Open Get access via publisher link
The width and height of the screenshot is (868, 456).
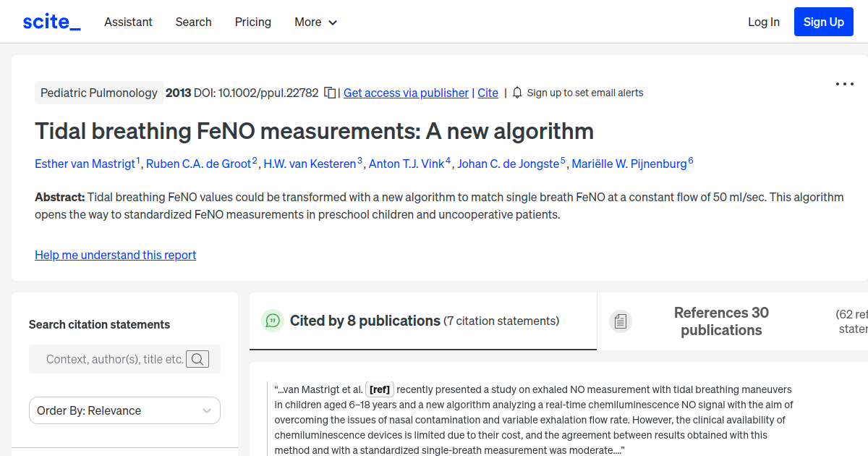(x=406, y=93)
